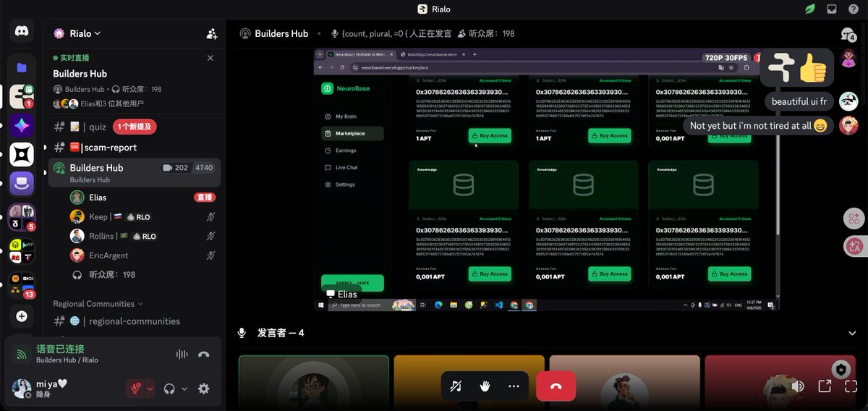The image size is (868, 411).
Task: Open the server folder with badge 5
Action: point(22,218)
